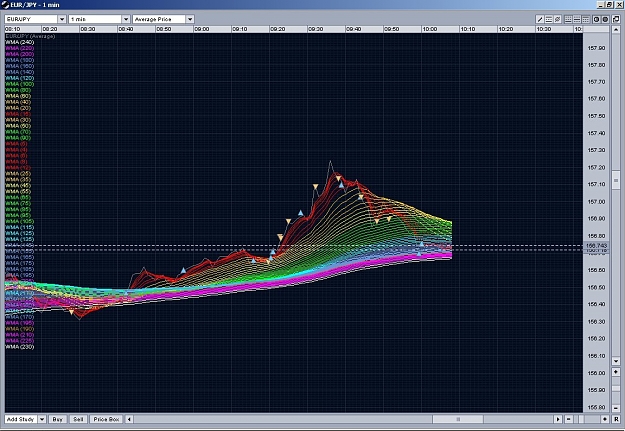
Task: Click the blue up marker near 08:55
Action: click(x=183, y=270)
